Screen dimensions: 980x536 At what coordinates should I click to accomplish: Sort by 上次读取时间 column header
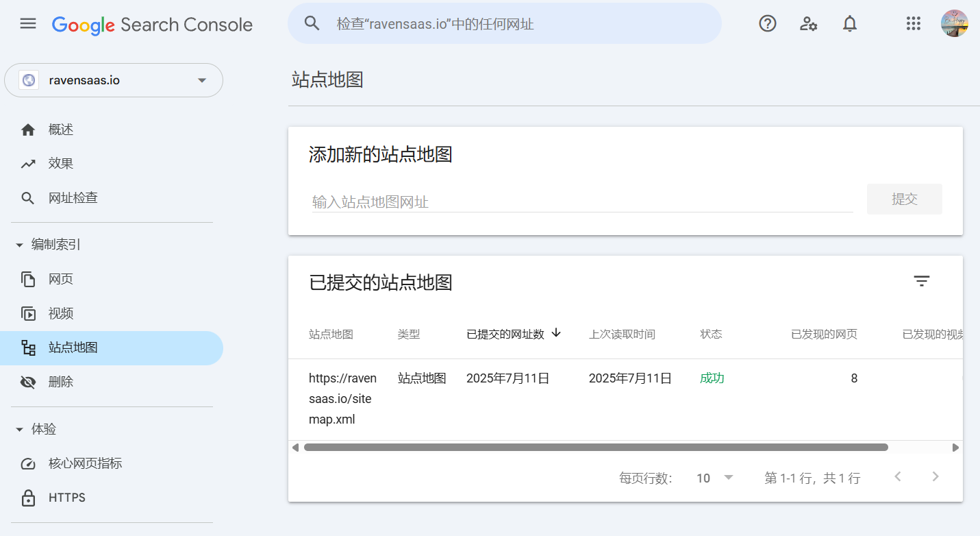coord(622,334)
